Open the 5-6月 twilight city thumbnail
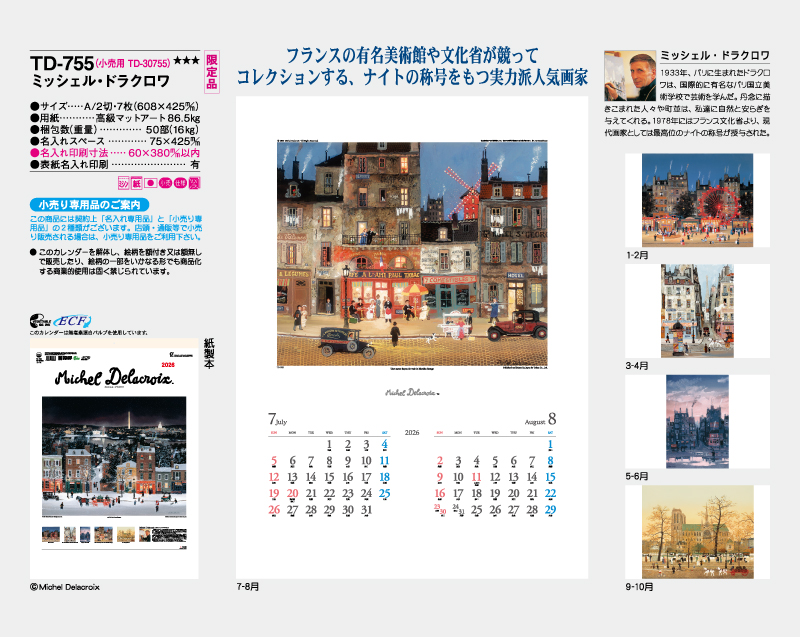The width and height of the screenshot is (800, 637). 697,421
